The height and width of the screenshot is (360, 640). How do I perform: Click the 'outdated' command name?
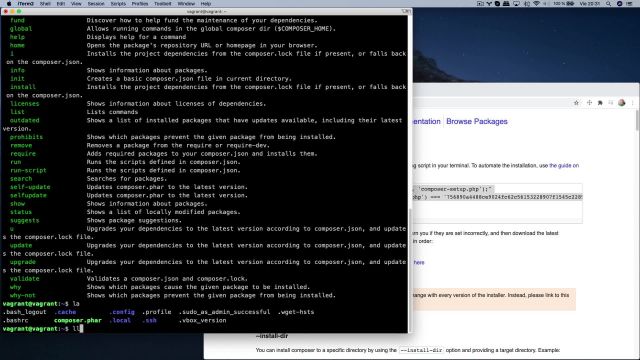click(x=24, y=120)
